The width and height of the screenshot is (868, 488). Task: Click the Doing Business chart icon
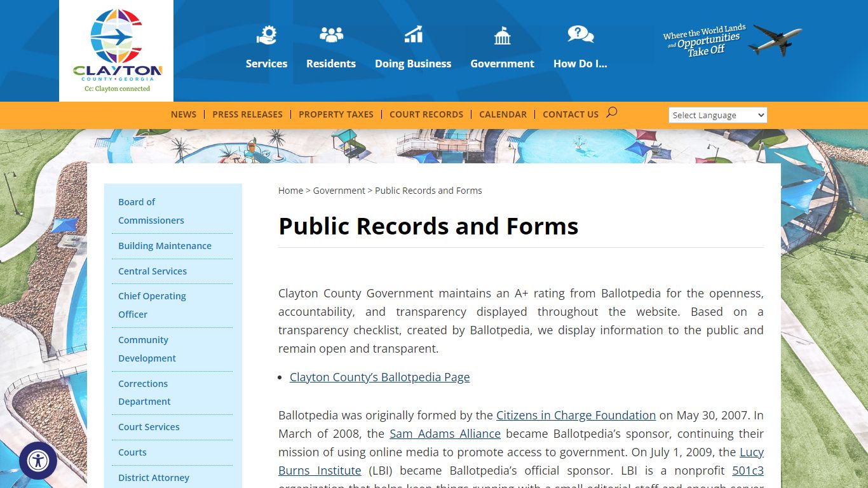413,34
